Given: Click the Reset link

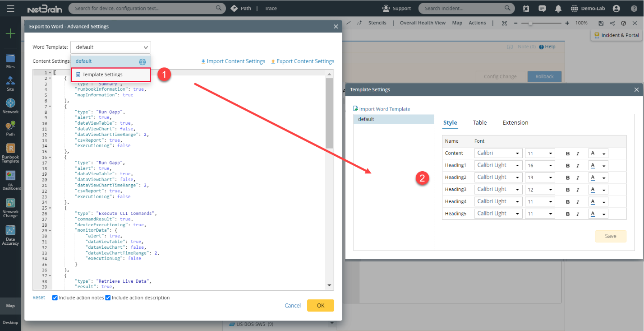Looking at the screenshot, I should pyautogui.click(x=39, y=298).
